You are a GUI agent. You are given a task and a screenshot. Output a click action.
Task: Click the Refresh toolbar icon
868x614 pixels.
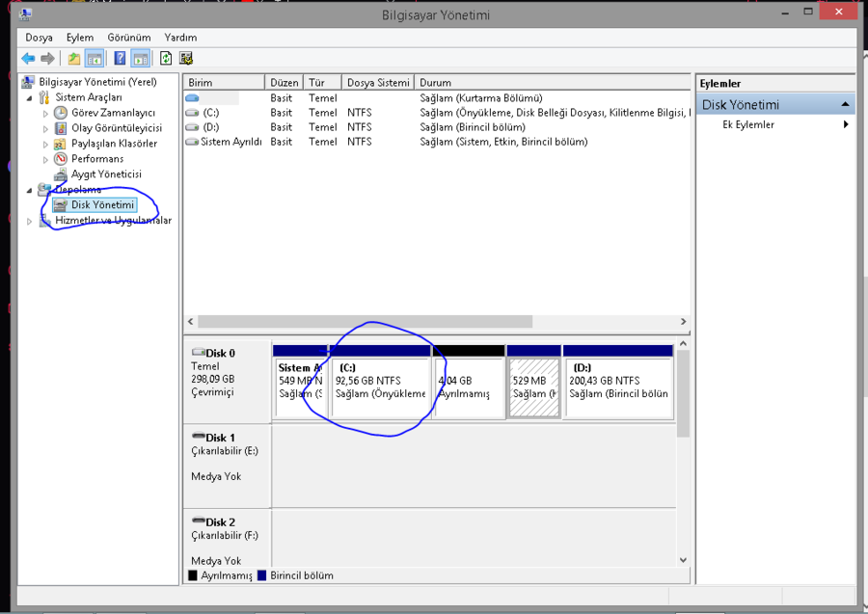[x=166, y=58]
